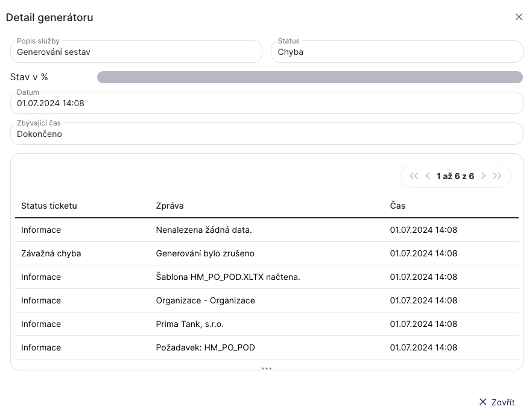Viewport: 532px width, 412px height.
Task: Click the Zavřít button
Action: tap(496, 402)
